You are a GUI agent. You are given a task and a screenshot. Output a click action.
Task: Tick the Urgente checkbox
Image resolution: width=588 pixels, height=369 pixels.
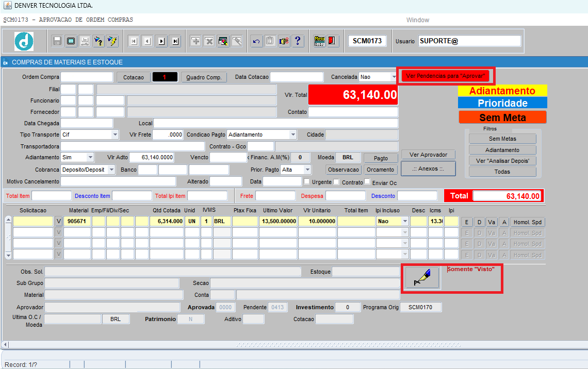click(307, 182)
